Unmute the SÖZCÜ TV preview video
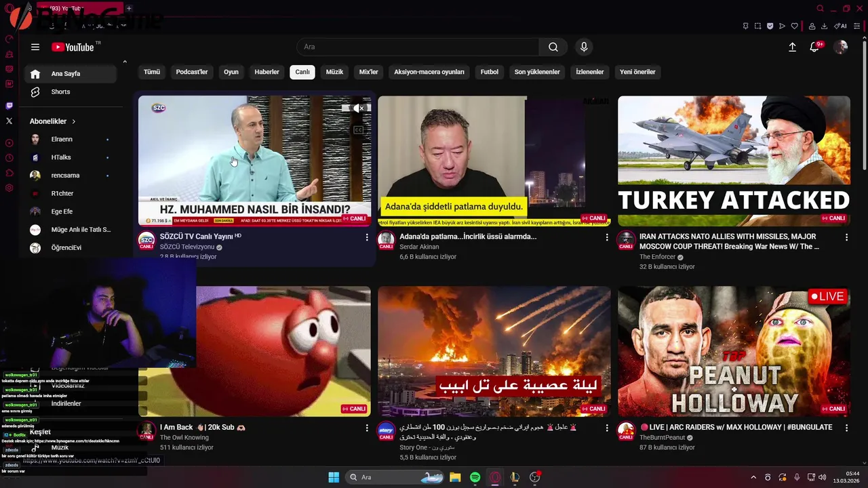868x488 pixels. tap(357, 108)
